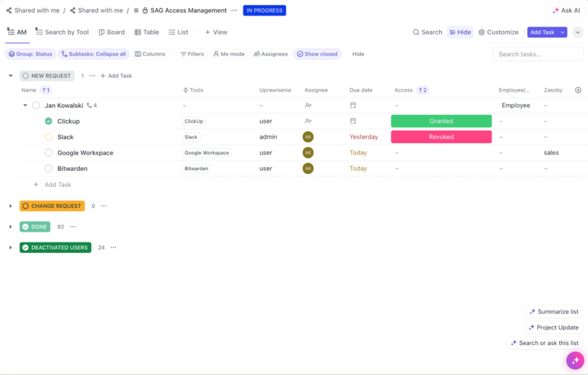The width and height of the screenshot is (588, 375).
Task: Expand the DEACTIVATED USERS group
Action: click(10, 247)
